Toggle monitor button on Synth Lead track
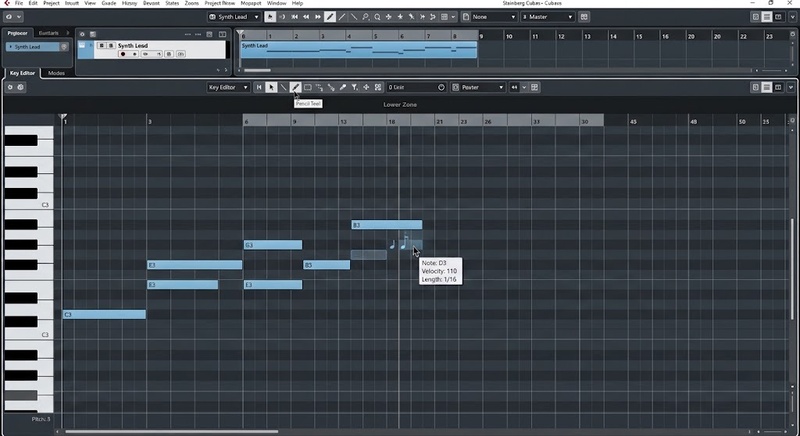The height and width of the screenshot is (436, 800). (x=134, y=54)
